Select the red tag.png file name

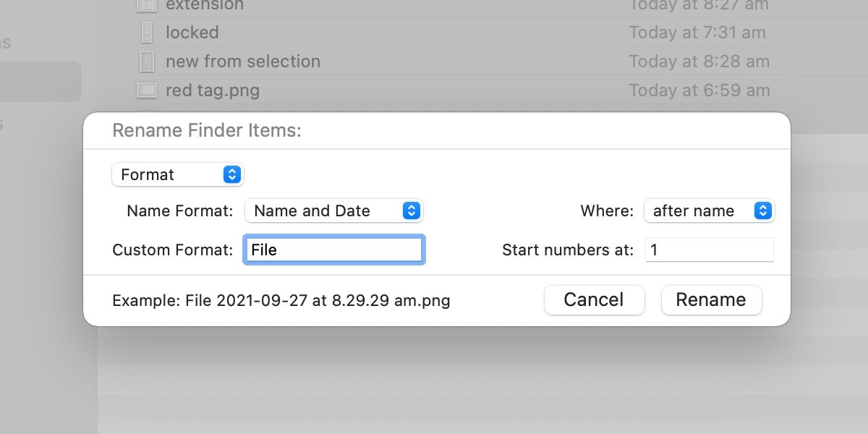click(213, 90)
